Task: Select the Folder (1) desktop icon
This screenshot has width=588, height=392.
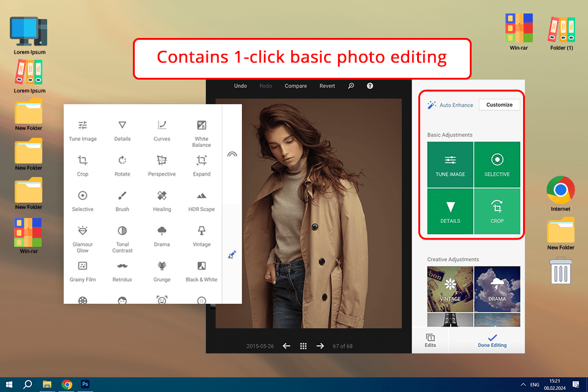Action: point(562,33)
